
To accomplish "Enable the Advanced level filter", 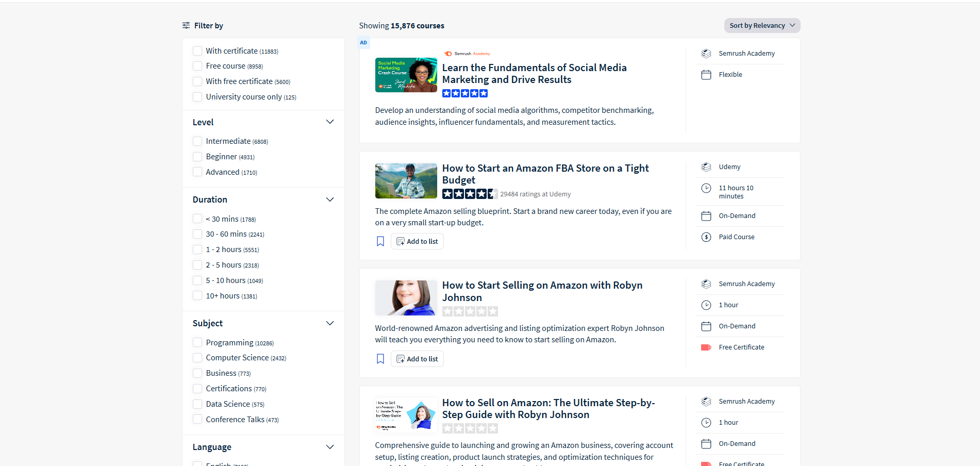I will (197, 172).
